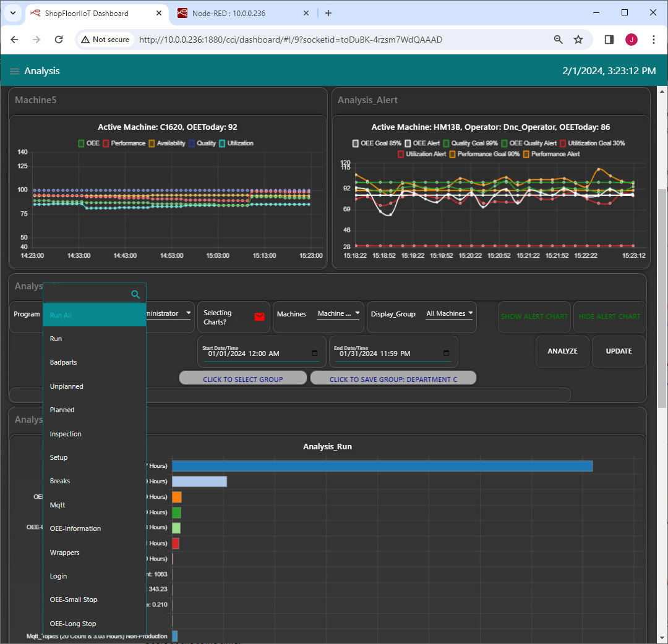Select OEE-Small Stop option
The height and width of the screenshot is (644, 668).
(x=95, y=600)
